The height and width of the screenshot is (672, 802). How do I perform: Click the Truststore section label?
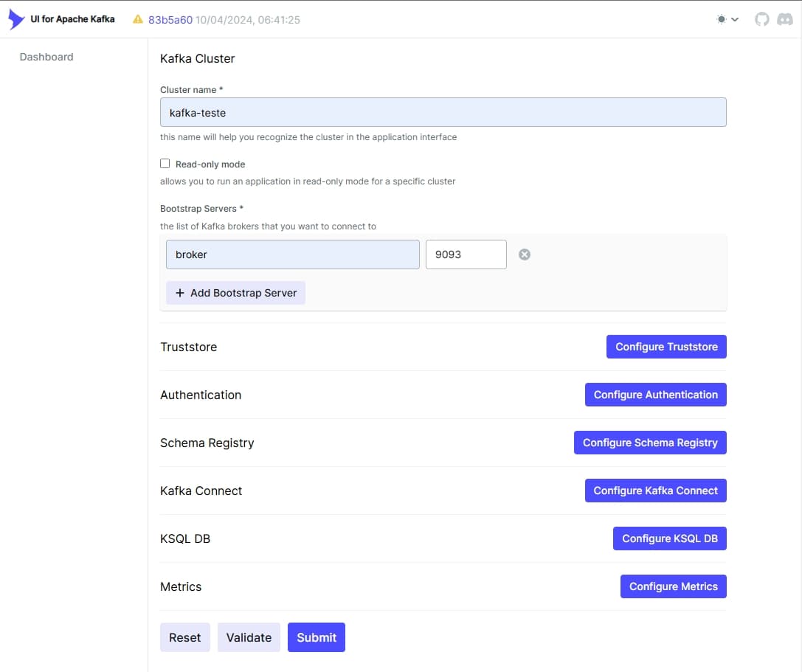point(189,347)
